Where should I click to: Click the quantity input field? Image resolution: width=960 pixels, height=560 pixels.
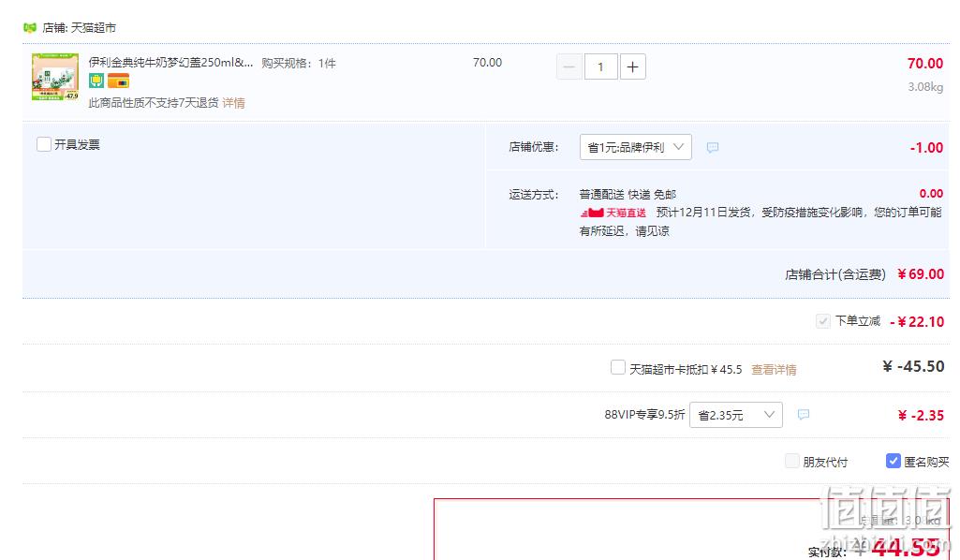[600, 66]
